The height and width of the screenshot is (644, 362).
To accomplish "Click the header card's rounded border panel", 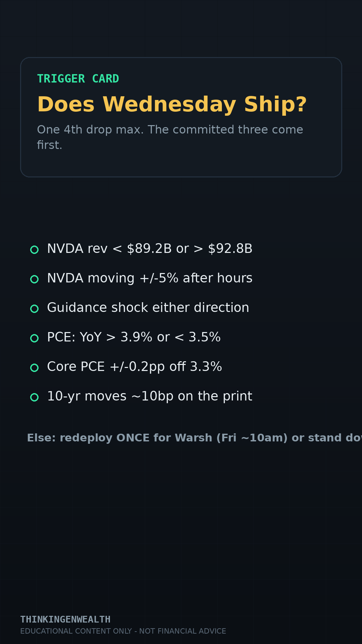I will (x=181, y=117).
